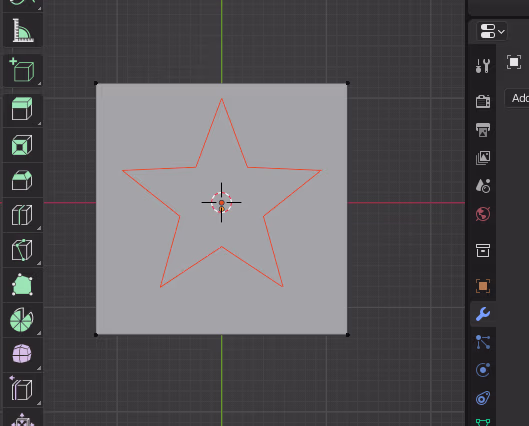Switch to Scene properties tab
The width and height of the screenshot is (529, 426).
pos(483,186)
